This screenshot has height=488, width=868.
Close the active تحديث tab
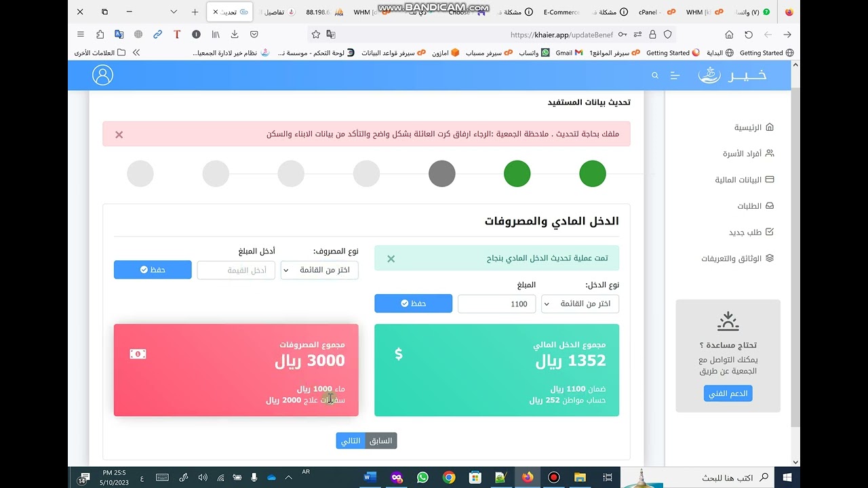click(216, 12)
